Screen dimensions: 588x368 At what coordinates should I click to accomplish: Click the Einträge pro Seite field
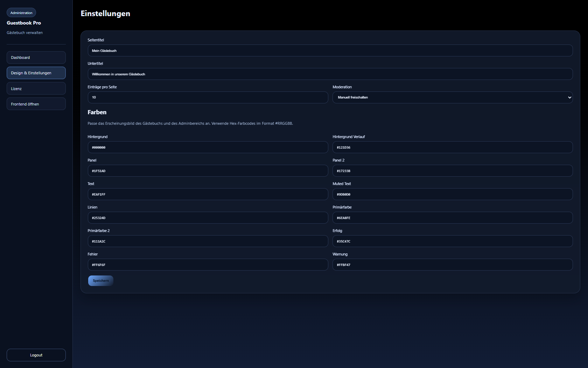point(208,97)
